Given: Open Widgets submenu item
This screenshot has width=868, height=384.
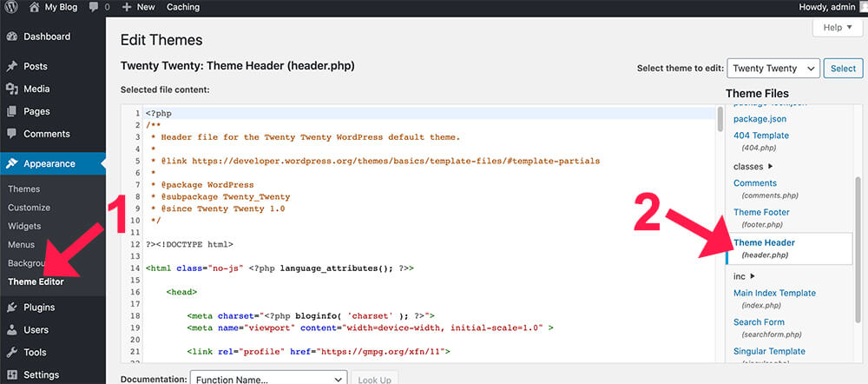Looking at the screenshot, I should point(24,226).
